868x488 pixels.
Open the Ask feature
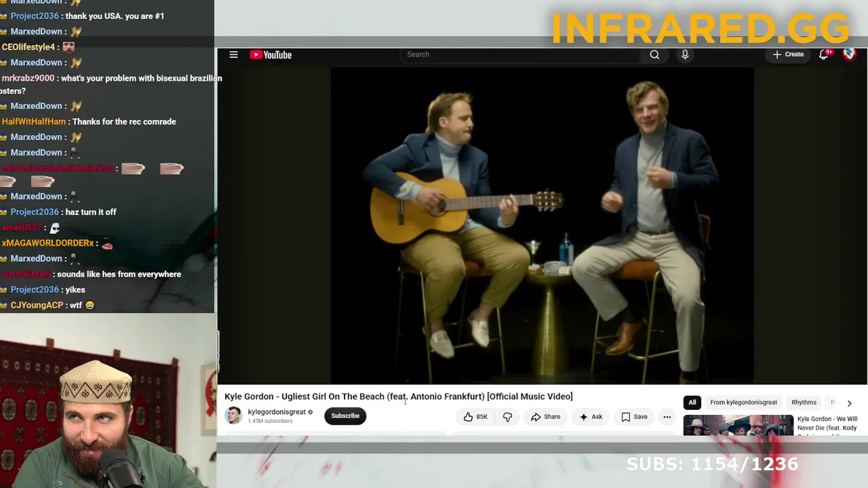[591, 417]
